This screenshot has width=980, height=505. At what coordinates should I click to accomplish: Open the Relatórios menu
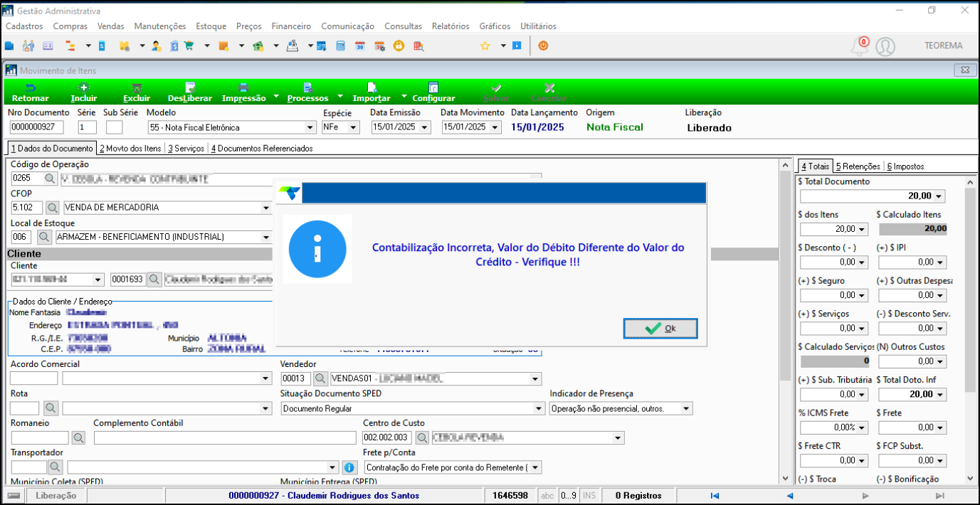[x=451, y=26]
